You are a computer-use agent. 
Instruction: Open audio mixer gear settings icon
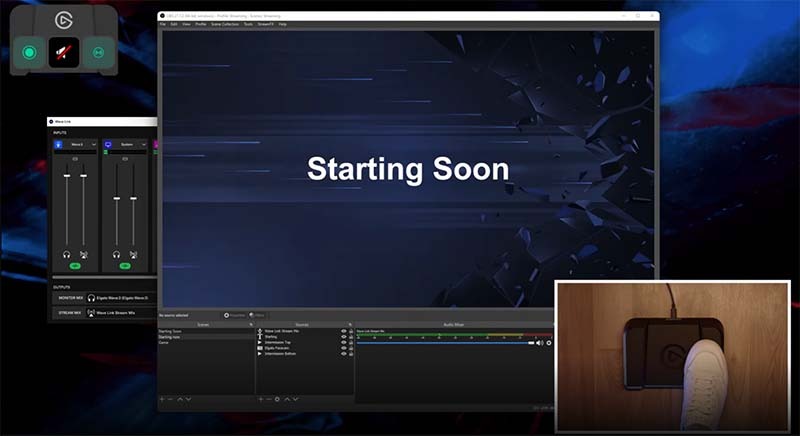tap(549, 343)
